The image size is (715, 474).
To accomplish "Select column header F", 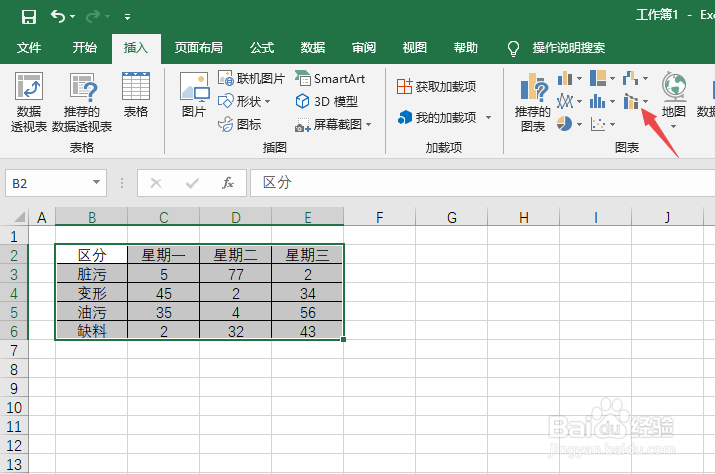I will pyautogui.click(x=380, y=217).
